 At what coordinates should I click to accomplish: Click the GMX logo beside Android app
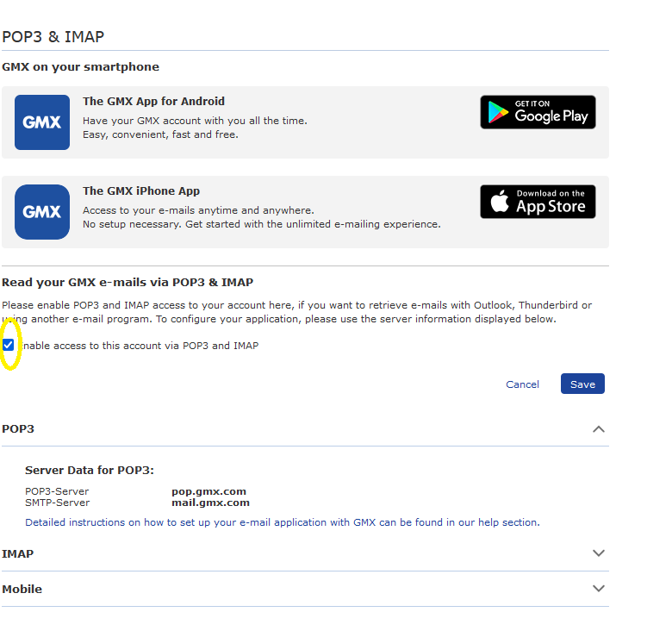click(42, 122)
